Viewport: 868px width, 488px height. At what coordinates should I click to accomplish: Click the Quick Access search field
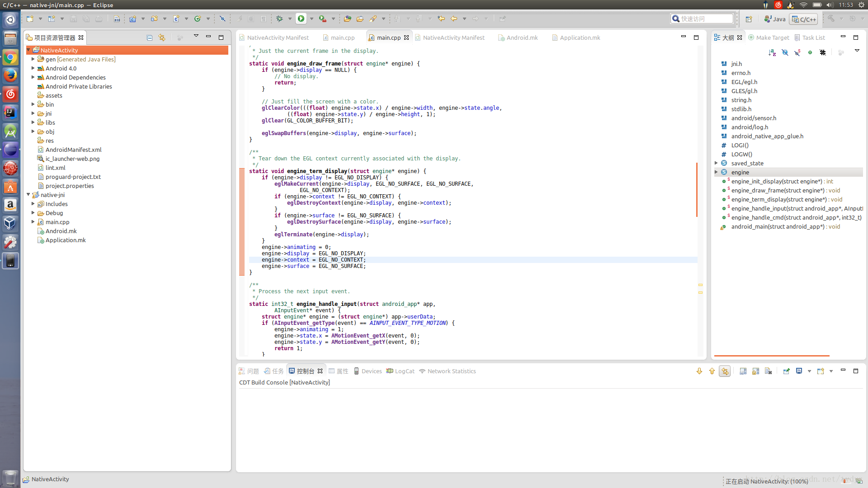pyautogui.click(x=702, y=19)
